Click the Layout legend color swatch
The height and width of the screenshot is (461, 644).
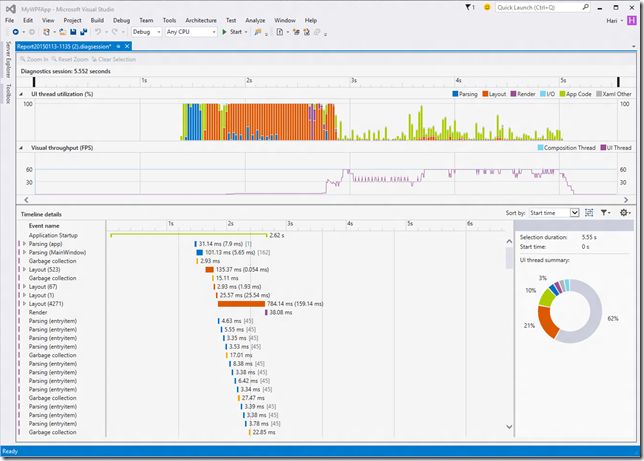pyautogui.click(x=485, y=94)
